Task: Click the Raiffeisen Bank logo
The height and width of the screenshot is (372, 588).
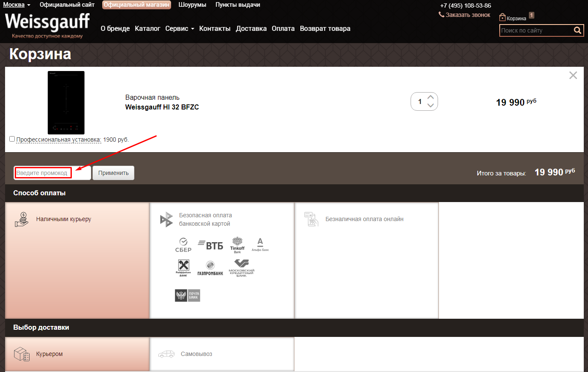Action: pyautogui.click(x=183, y=268)
